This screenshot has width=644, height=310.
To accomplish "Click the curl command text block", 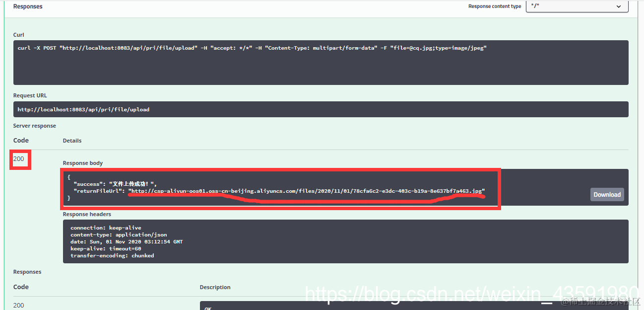I will pyautogui.click(x=321, y=63).
